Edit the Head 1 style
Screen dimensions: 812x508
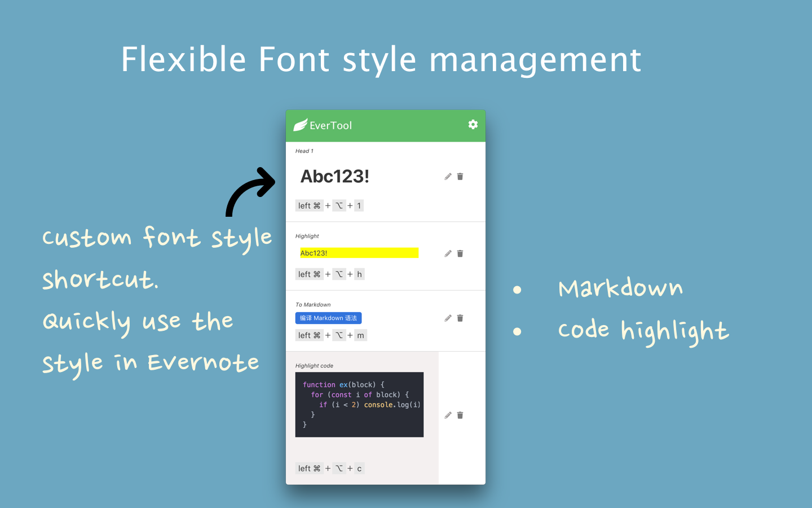(448, 177)
